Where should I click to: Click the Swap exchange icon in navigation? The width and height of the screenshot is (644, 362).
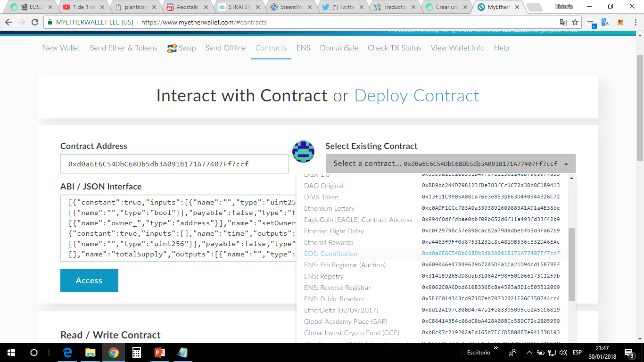click(x=172, y=48)
